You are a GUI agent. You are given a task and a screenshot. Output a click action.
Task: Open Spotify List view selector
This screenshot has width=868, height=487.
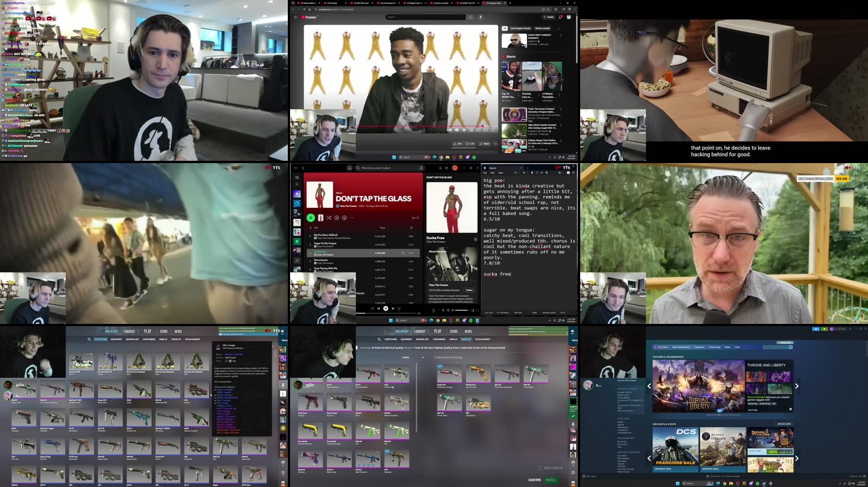click(x=415, y=218)
